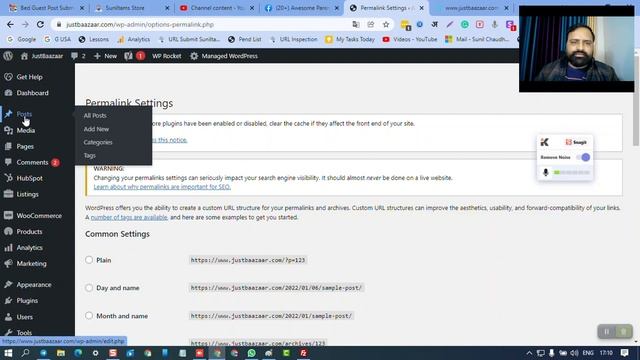
Task: Open the Lessons bookmark
Action: click(x=93, y=39)
